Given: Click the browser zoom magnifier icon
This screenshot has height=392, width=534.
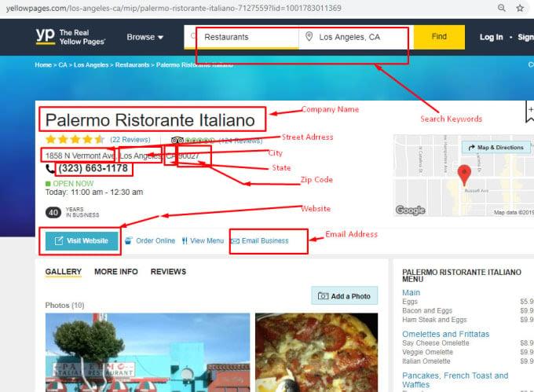Looking at the screenshot, I should tap(501, 8).
